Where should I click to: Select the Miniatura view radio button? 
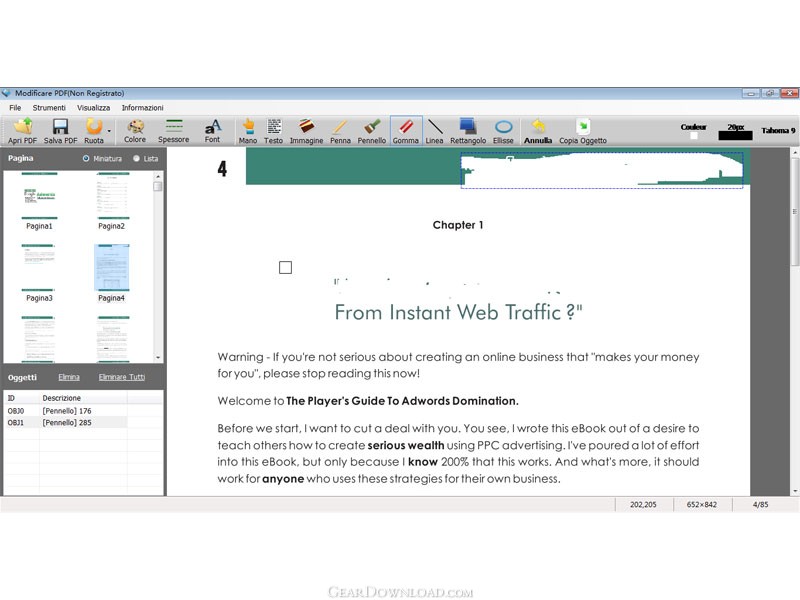(x=86, y=159)
